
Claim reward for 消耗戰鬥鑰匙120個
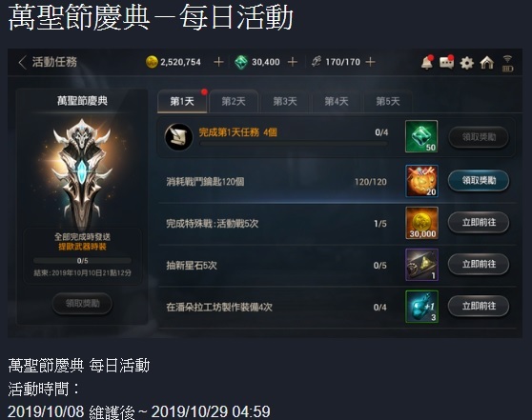pyautogui.click(x=479, y=181)
